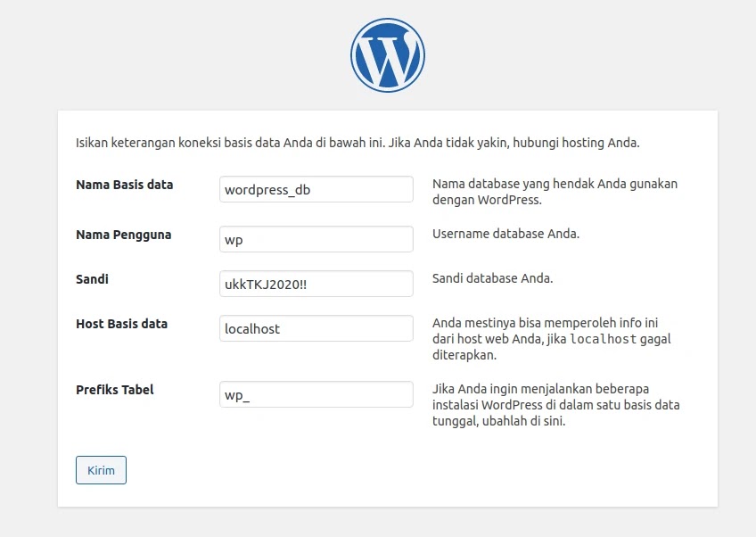
Task: Click the Sandi label
Action: [x=92, y=279]
